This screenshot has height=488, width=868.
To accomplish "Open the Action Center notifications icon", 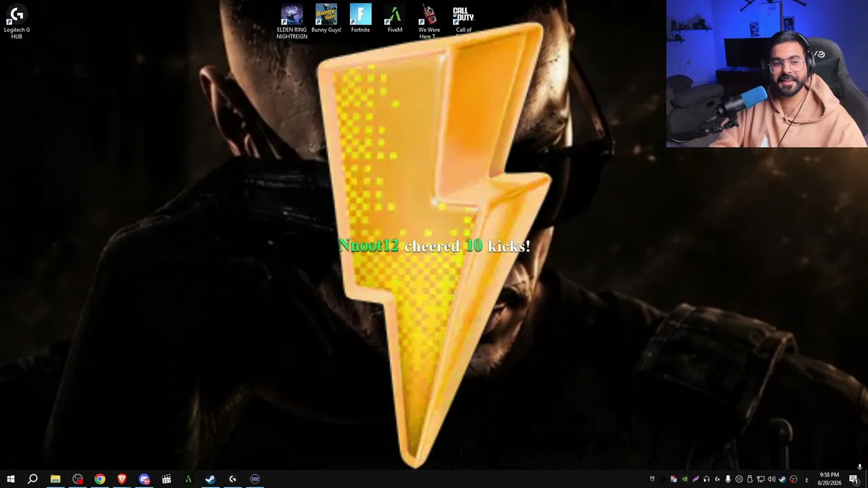I will 854,479.
